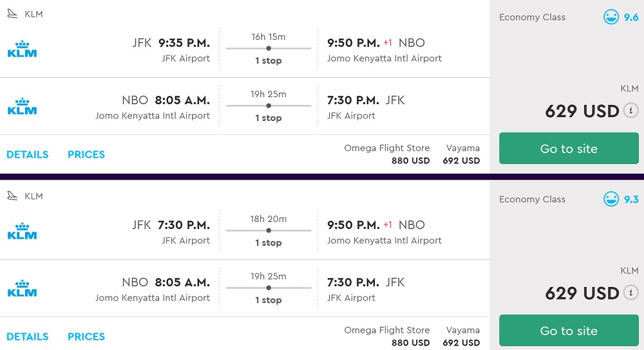The width and height of the screenshot is (644, 350).
Task: Click small airline tail icon in first card header
Action: (13, 14)
